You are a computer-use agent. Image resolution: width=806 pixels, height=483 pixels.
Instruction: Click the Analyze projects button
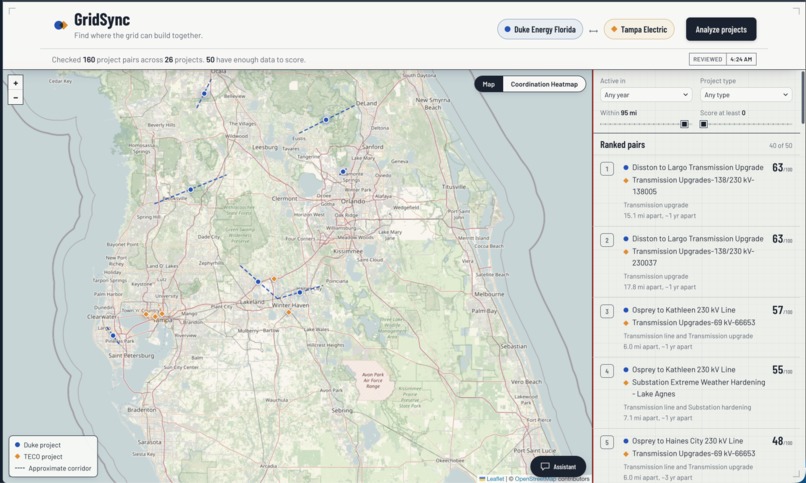coord(721,29)
